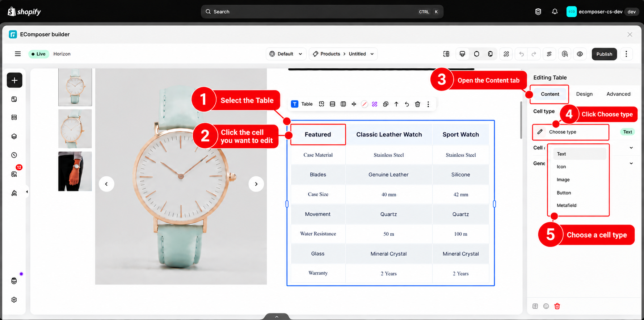Go to the previous product image
The height and width of the screenshot is (320, 644).
click(106, 184)
